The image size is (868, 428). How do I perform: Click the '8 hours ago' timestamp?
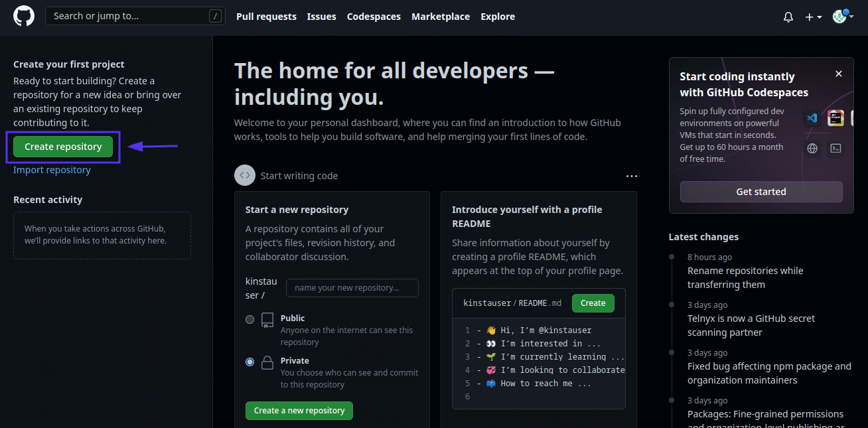(x=710, y=257)
